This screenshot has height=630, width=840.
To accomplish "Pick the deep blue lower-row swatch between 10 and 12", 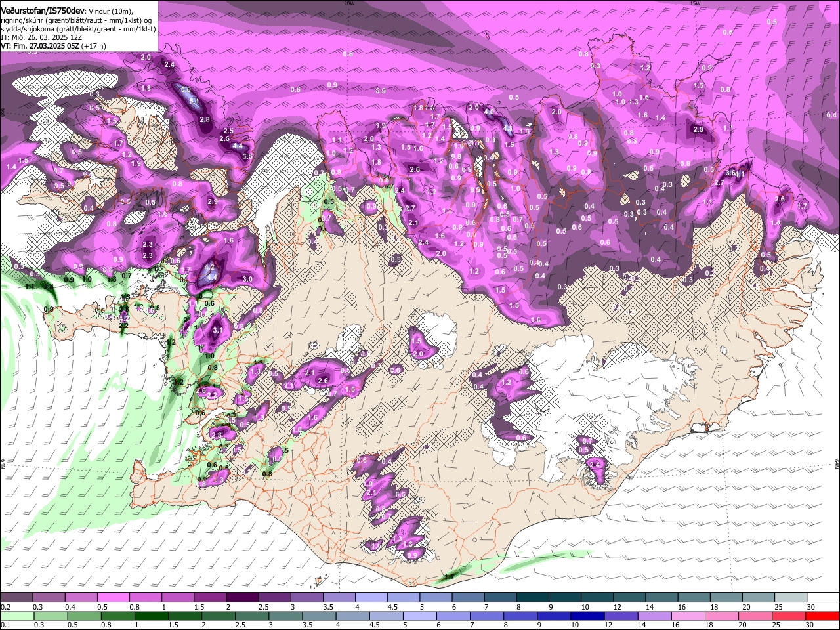I will (587, 616).
